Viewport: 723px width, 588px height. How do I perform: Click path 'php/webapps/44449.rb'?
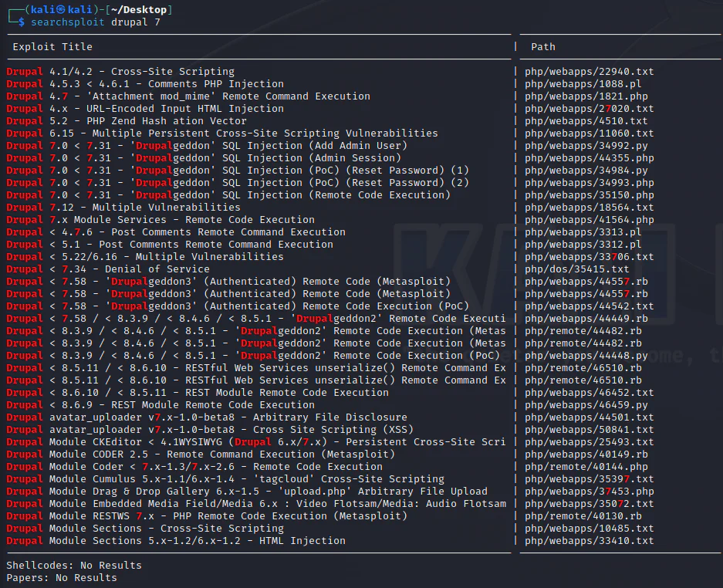pyautogui.click(x=586, y=319)
